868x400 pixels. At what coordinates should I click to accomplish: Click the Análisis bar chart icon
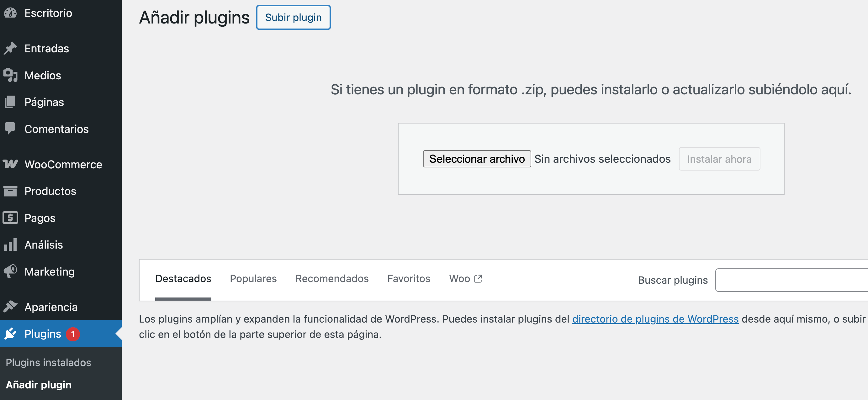click(10, 245)
